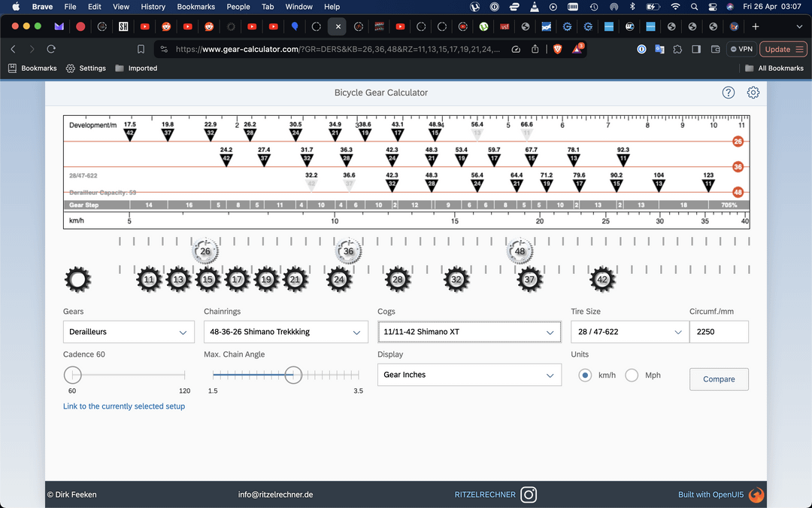The image size is (812, 508).
Task: Open the Brave wallet icon
Action: coord(715,49)
